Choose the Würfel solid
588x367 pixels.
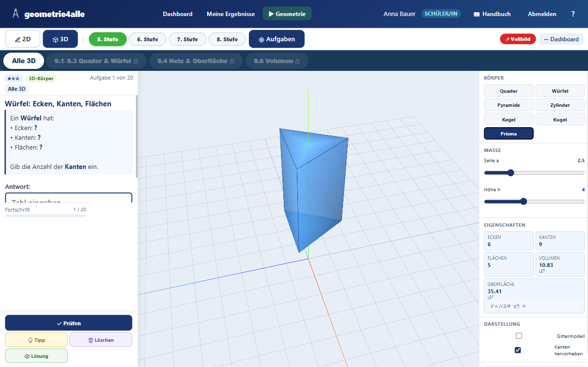coord(560,91)
